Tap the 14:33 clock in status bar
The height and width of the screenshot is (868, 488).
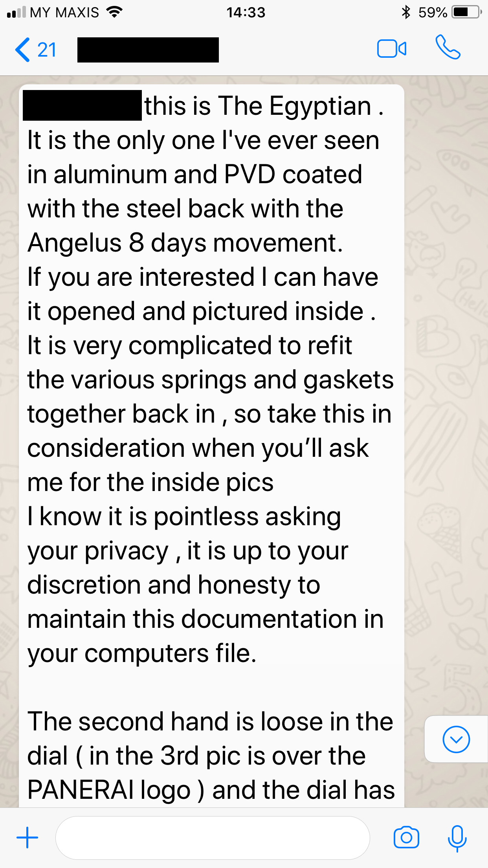click(x=246, y=12)
